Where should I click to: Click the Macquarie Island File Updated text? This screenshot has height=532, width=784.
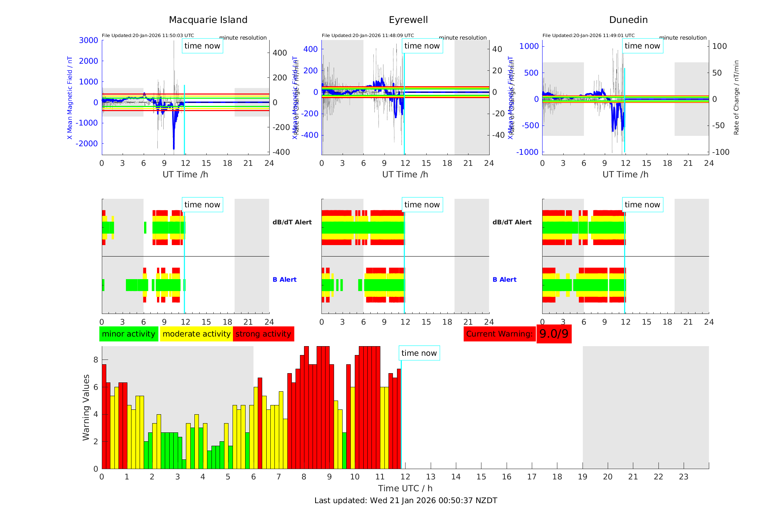(148, 36)
